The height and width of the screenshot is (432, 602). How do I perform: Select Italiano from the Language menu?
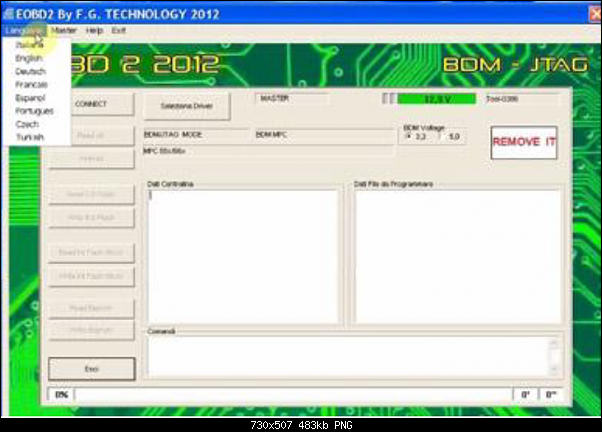click(x=29, y=45)
